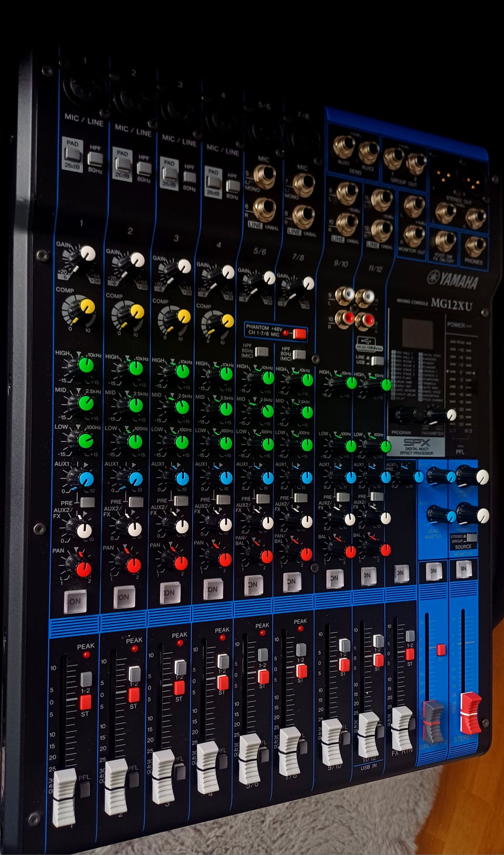Click channel 2 blue AUX1 knob
This screenshot has width=504, height=855.
point(131,479)
